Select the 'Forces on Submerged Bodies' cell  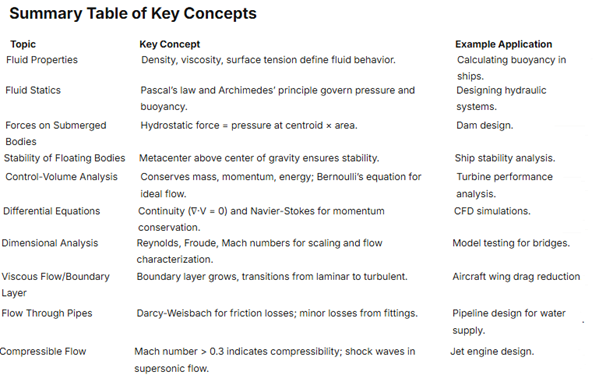point(55,133)
